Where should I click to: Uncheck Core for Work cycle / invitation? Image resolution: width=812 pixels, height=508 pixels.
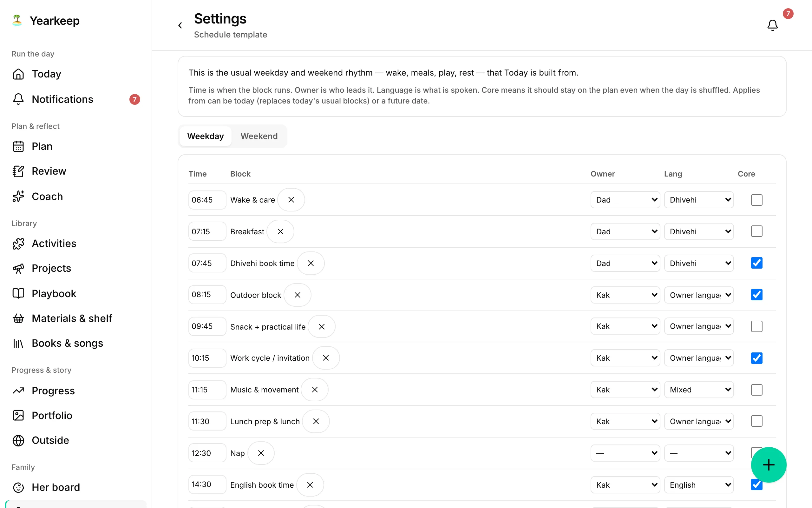click(x=756, y=358)
